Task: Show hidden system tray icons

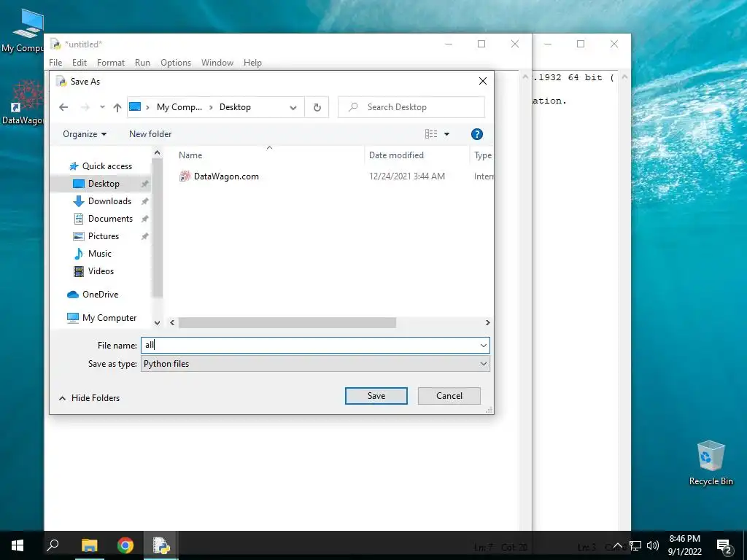Action: tap(617, 545)
